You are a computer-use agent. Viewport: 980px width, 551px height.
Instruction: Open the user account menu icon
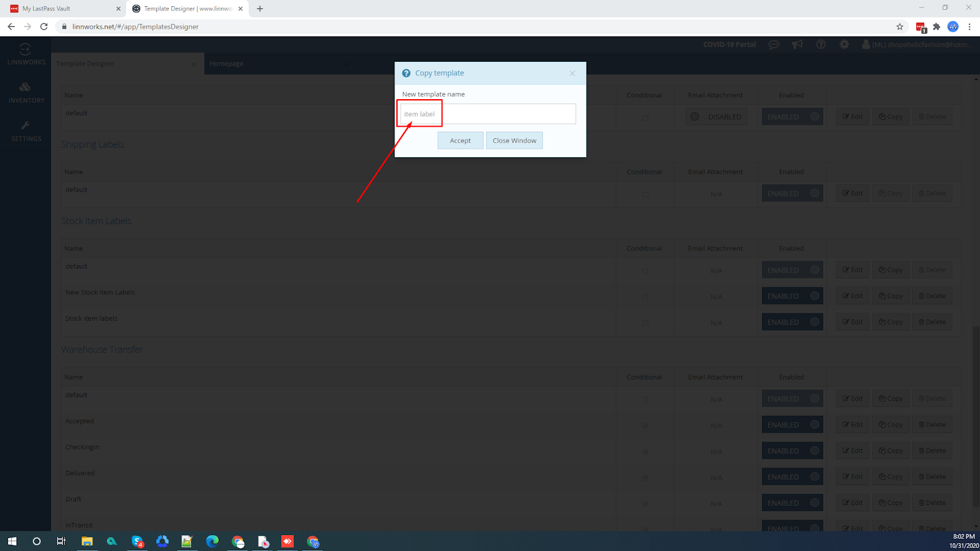[865, 45]
